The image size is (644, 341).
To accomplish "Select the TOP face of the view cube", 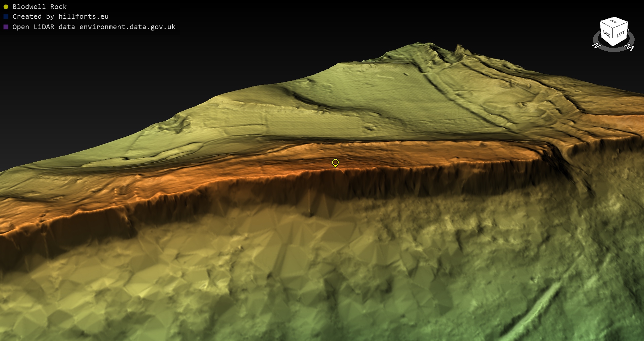I will coord(614,22).
